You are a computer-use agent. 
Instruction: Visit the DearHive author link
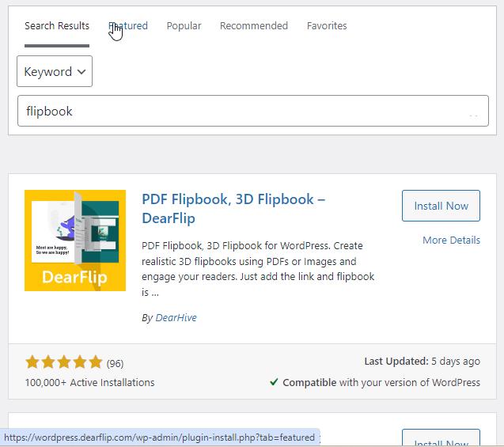tap(176, 317)
